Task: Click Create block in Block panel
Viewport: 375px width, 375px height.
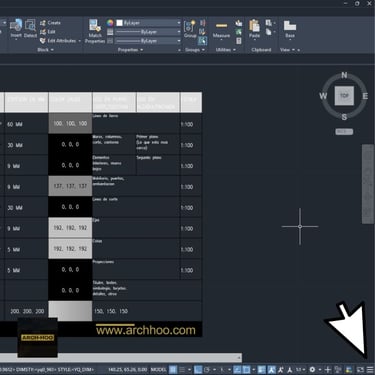Action: (50, 23)
